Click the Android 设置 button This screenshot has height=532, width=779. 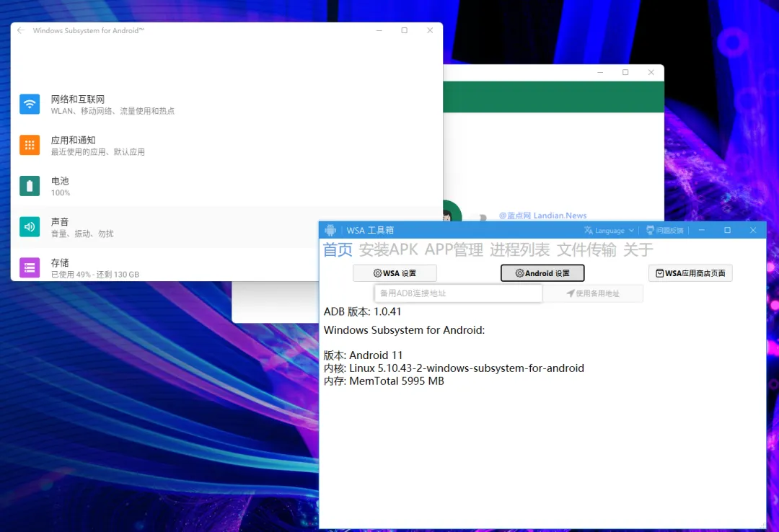click(x=542, y=273)
